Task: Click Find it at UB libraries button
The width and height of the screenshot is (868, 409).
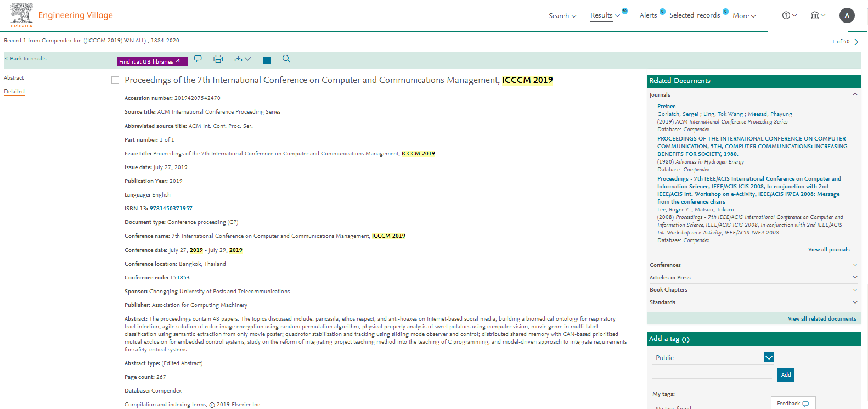Action: [152, 61]
